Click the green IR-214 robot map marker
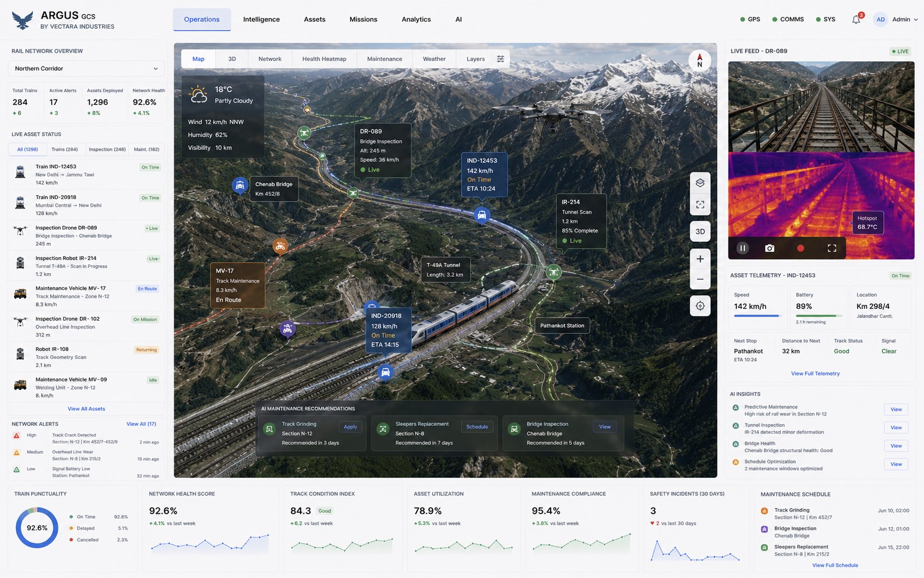 point(553,272)
